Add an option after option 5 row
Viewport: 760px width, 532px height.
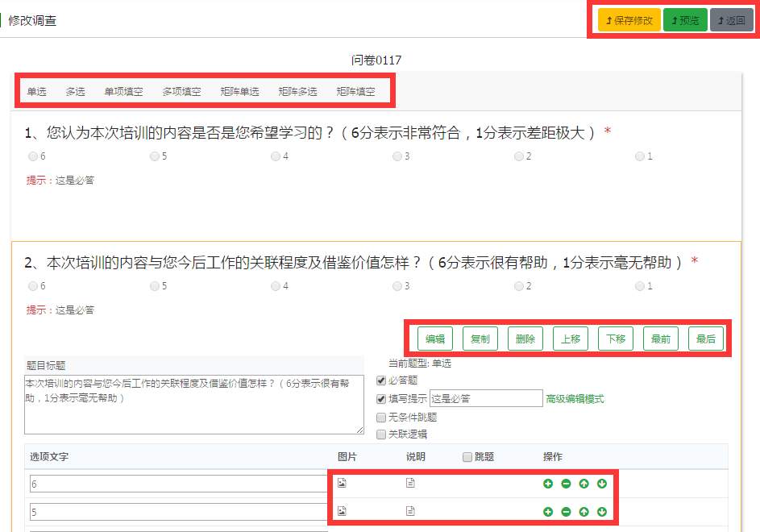(x=548, y=512)
